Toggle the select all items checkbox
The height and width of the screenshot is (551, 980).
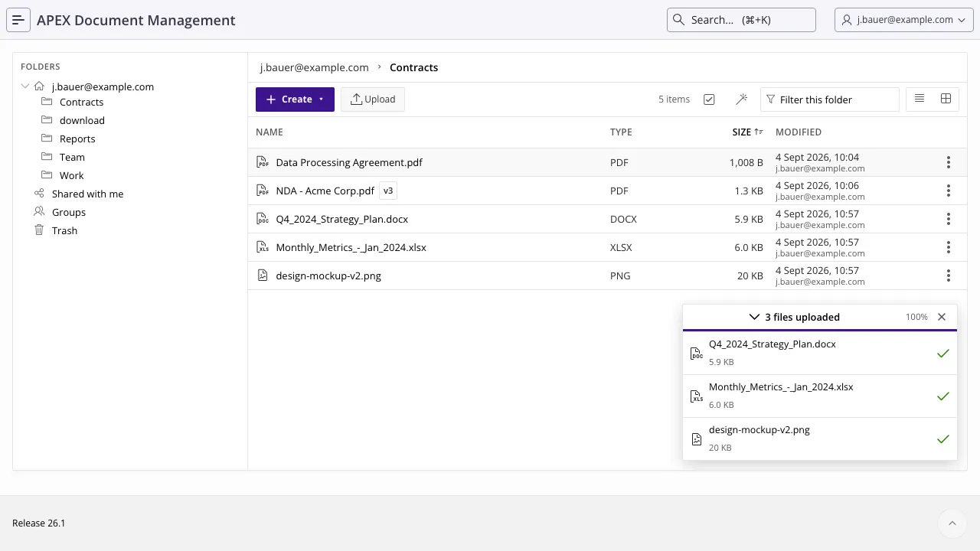pos(709,99)
